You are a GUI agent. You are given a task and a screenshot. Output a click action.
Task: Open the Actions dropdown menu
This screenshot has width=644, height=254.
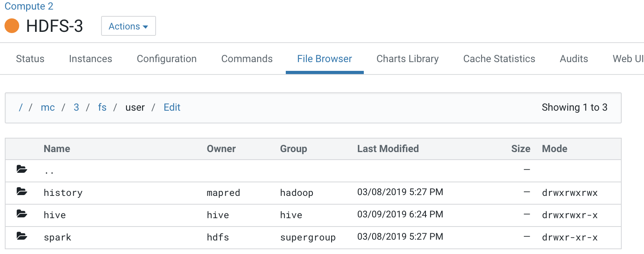click(x=128, y=26)
